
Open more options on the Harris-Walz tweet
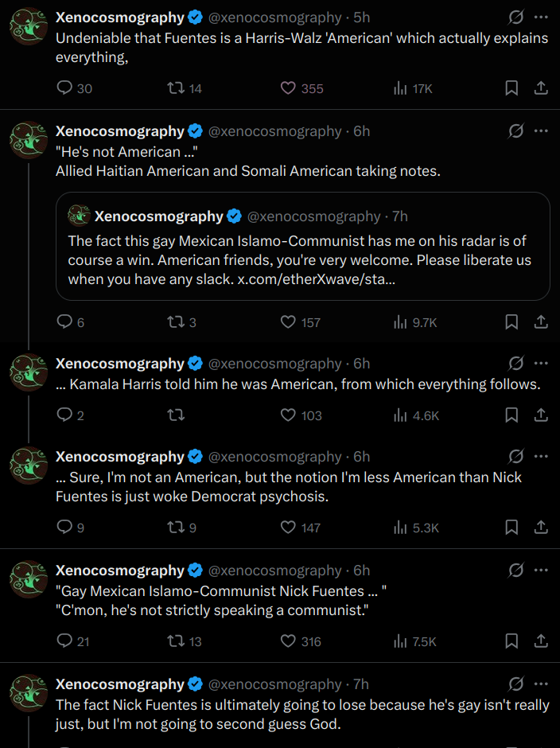[x=541, y=18]
